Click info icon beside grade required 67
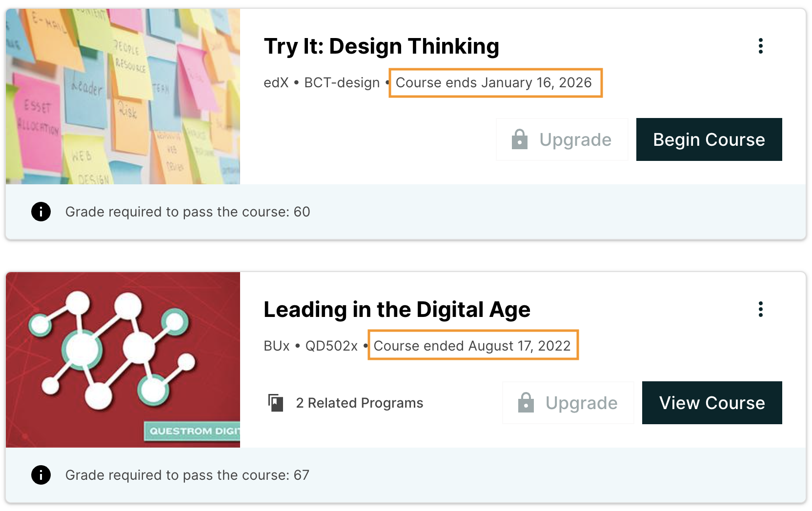Image resolution: width=812 pixels, height=511 pixels. tap(41, 475)
